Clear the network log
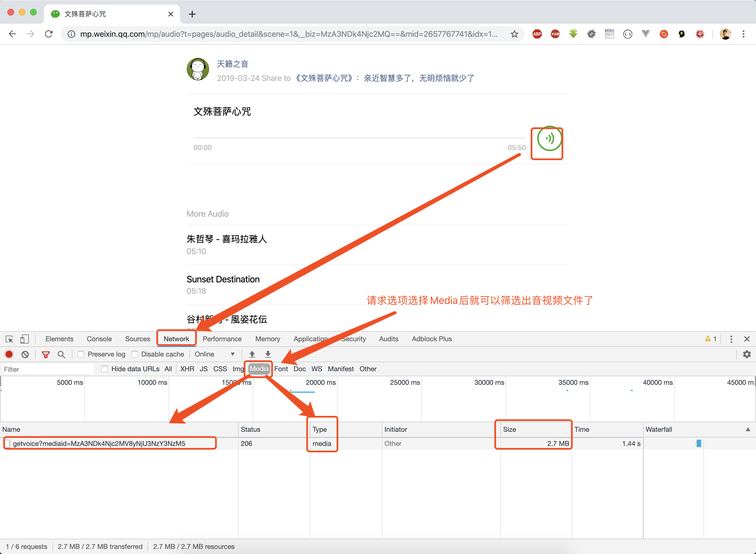 (25, 354)
